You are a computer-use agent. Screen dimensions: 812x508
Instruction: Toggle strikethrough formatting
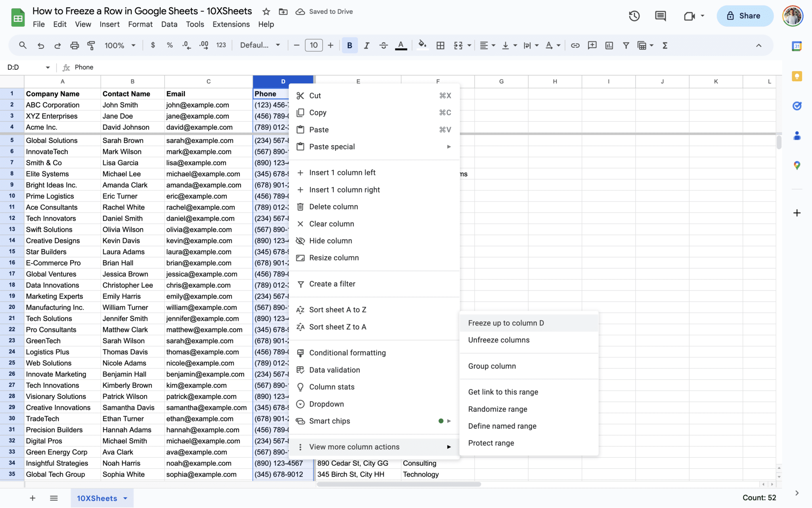(x=383, y=45)
